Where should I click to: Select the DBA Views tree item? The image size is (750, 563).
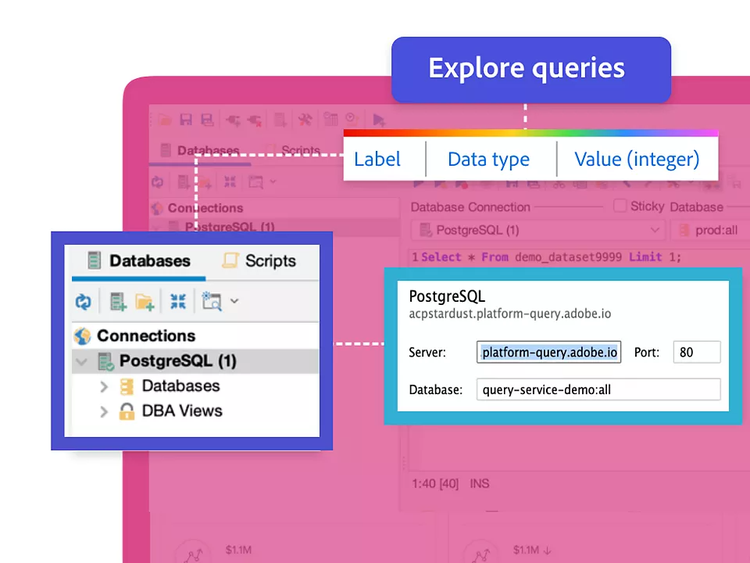tap(182, 411)
